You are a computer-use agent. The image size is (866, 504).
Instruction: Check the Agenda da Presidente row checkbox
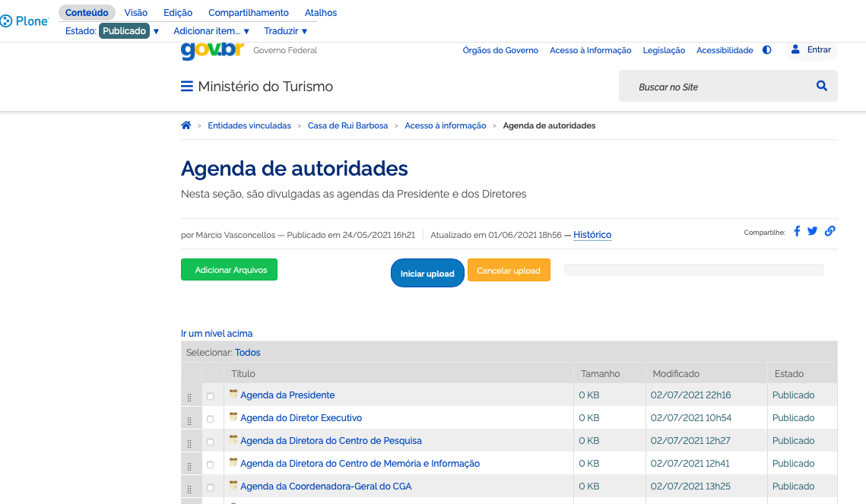(x=212, y=395)
